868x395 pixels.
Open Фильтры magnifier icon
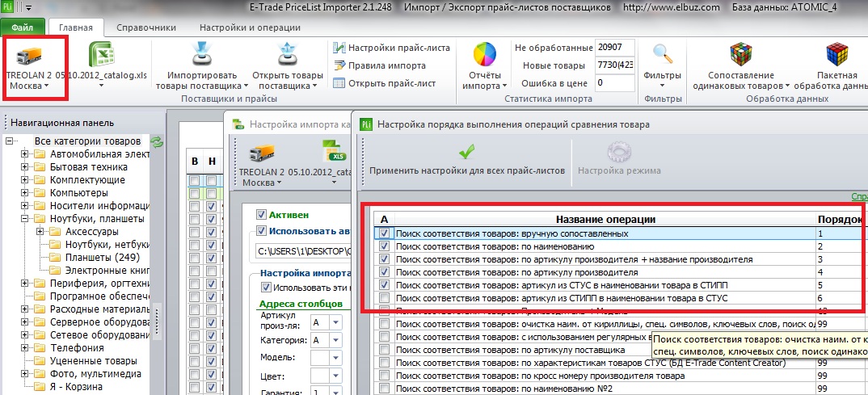(x=662, y=55)
